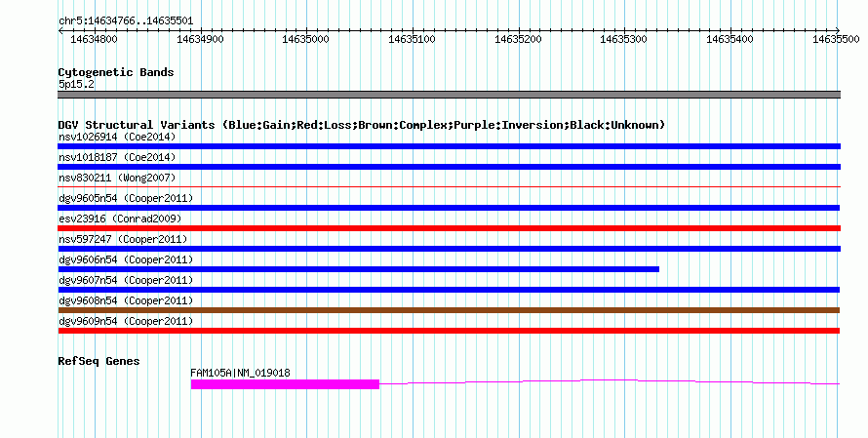Click the FAM105A|NM_019018 gene label
868x438 pixels.
coord(240,373)
